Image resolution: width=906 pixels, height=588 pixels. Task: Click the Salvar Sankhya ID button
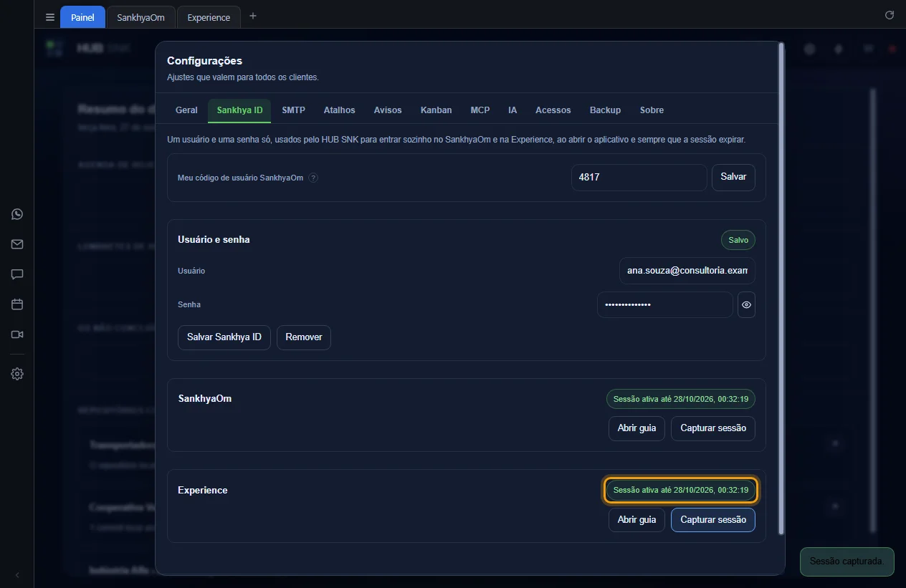pyautogui.click(x=224, y=337)
